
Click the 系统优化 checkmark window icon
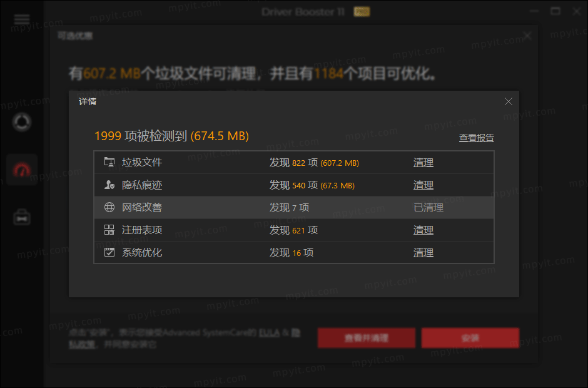109,252
